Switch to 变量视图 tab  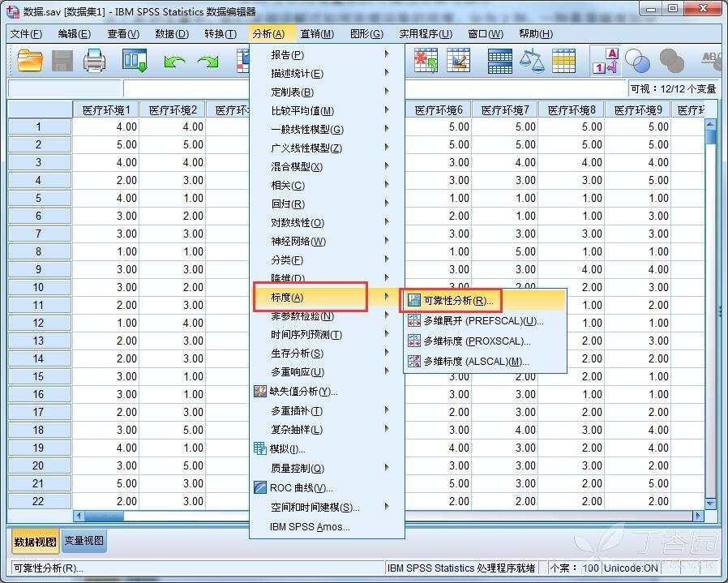click(x=84, y=541)
